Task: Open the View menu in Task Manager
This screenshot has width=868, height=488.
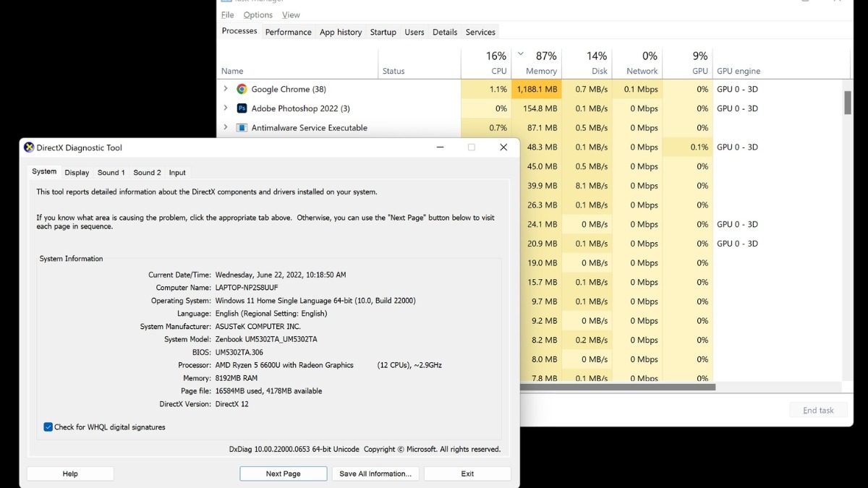Action: pyautogui.click(x=291, y=14)
